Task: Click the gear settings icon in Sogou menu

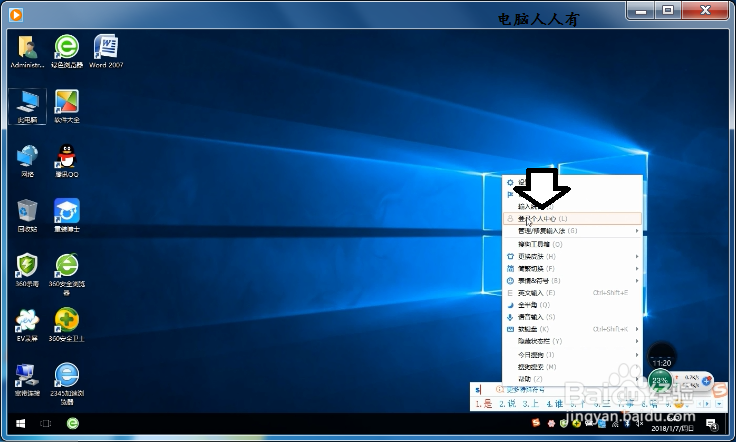Action: 510,182
